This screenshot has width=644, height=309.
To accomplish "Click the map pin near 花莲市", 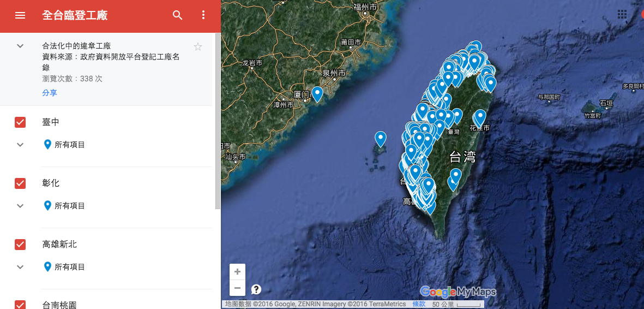I will tap(480, 117).
